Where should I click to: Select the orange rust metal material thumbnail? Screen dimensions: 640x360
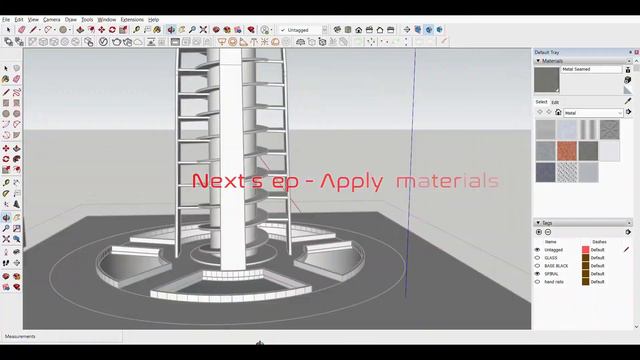(x=567, y=151)
